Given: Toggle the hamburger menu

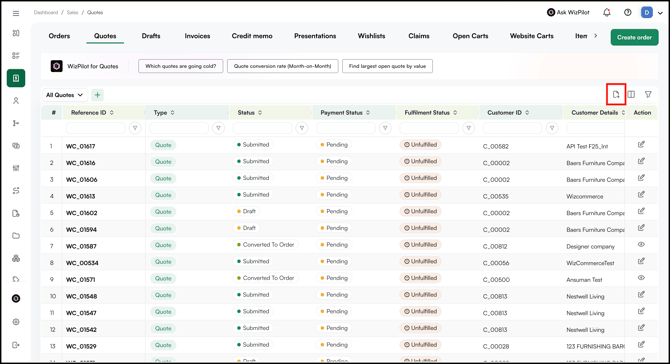Looking at the screenshot, I should (16, 13).
